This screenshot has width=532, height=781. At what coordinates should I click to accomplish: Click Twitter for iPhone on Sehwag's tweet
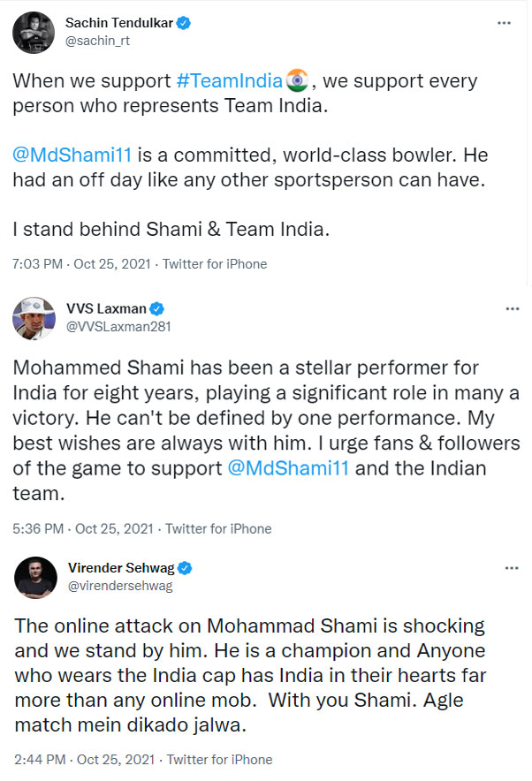(219, 759)
